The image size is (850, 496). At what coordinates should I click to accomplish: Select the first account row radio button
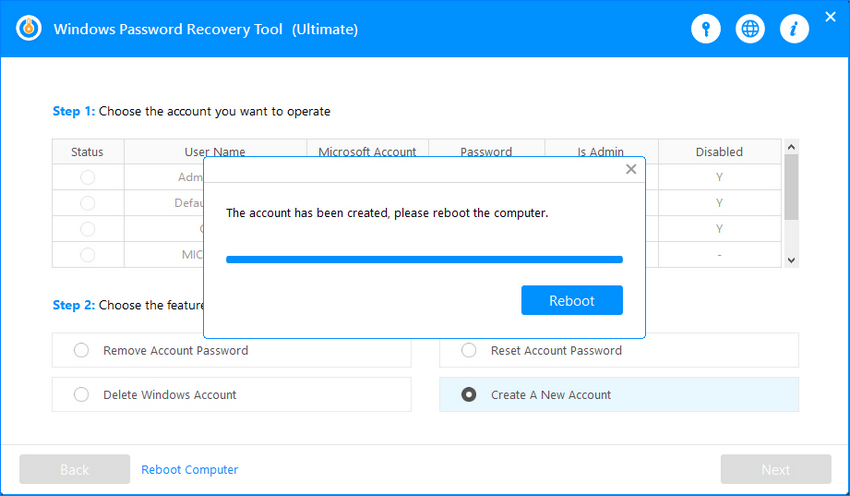click(87, 177)
